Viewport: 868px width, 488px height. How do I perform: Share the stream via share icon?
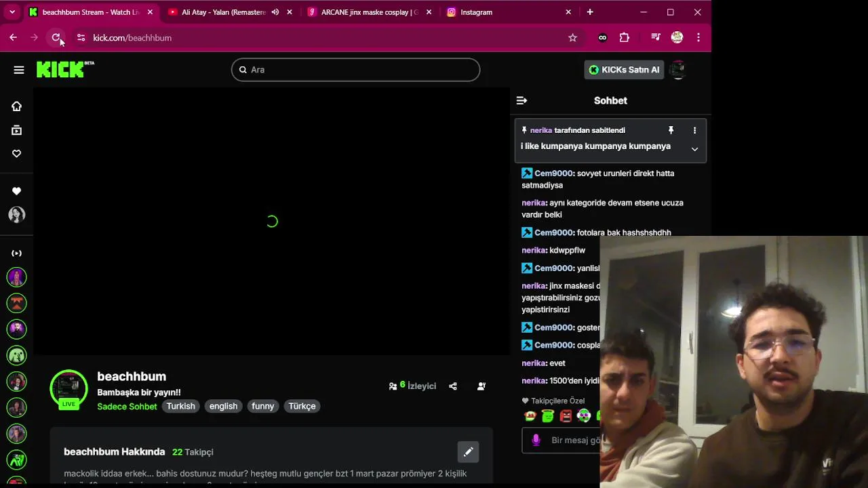[453, 386]
